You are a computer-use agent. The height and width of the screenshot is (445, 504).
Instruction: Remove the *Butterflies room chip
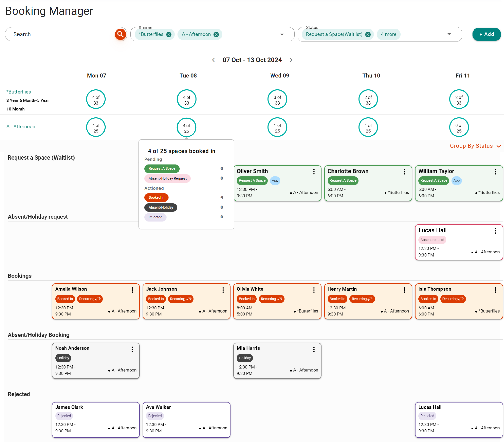point(169,34)
